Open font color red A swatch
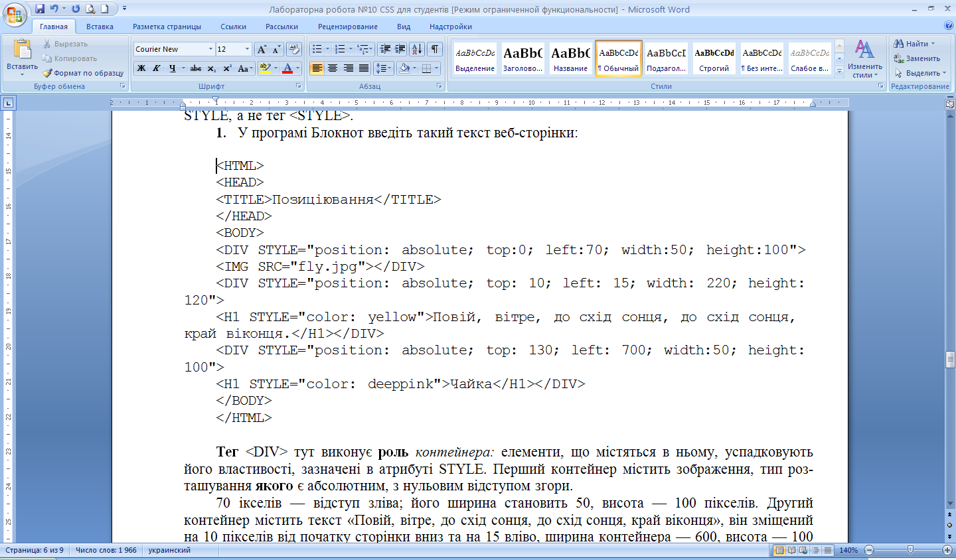The image size is (956, 560). tap(287, 68)
